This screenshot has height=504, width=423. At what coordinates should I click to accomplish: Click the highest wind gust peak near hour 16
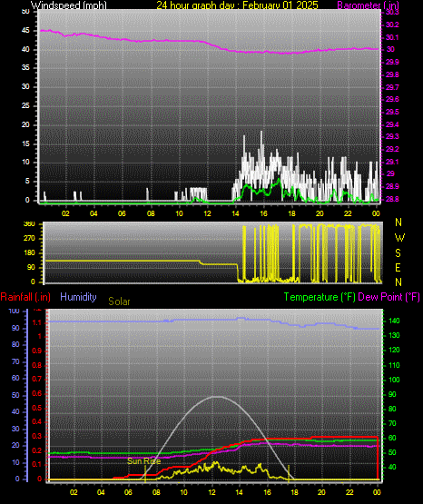pos(261,133)
